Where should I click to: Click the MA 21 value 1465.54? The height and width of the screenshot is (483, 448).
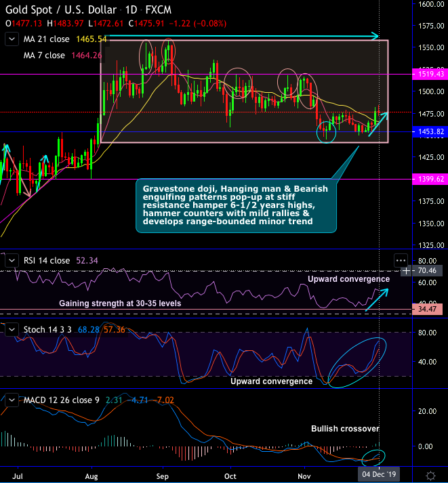[x=91, y=39]
